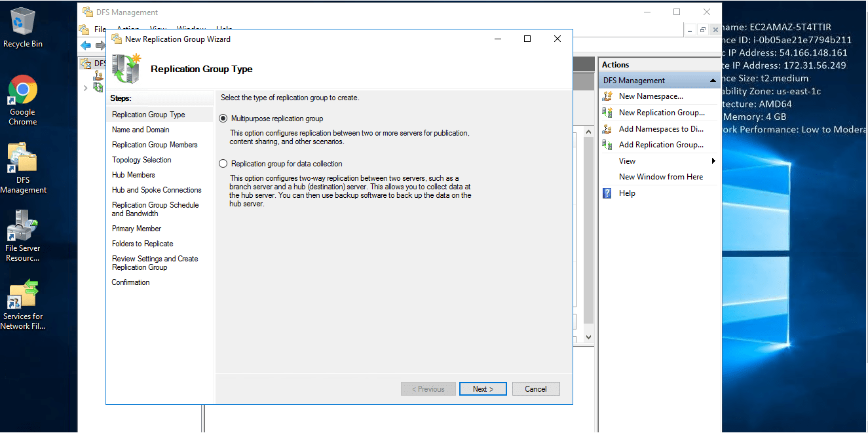The height and width of the screenshot is (433, 868).
Task: Click the New Replication Group action icon
Action: click(x=607, y=113)
